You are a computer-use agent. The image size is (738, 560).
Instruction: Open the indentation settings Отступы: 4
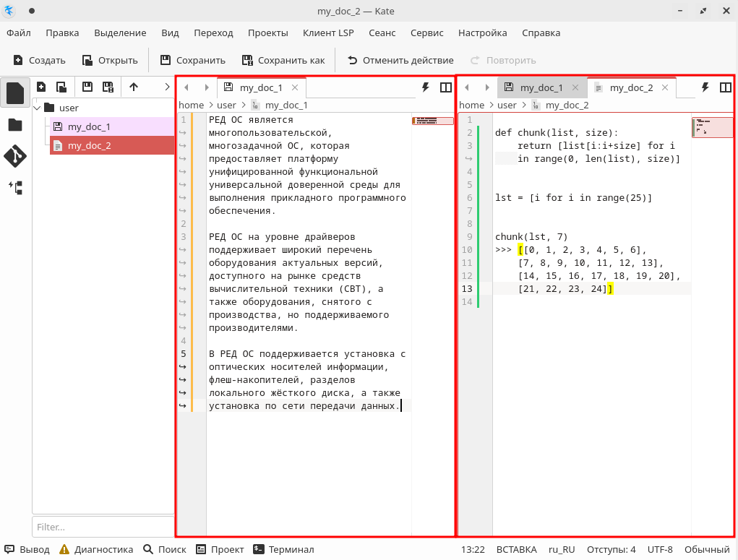[x=611, y=549]
